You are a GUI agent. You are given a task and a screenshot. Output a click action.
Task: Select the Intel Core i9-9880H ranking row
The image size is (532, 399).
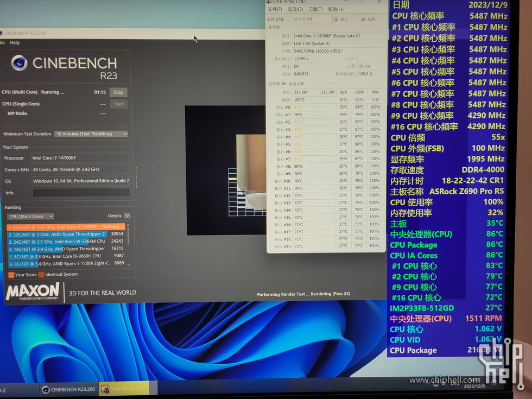(x=66, y=256)
